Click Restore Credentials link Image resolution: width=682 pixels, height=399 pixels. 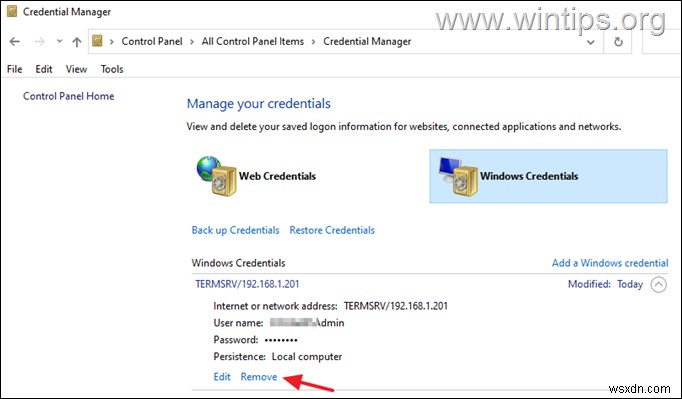point(332,230)
